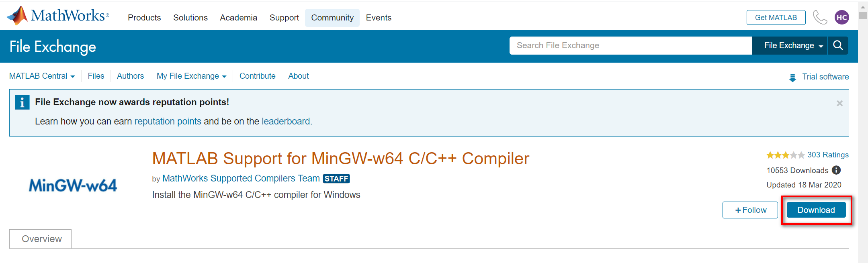Click the Trial software download icon
868x263 pixels.
pyautogui.click(x=792, y=77)
